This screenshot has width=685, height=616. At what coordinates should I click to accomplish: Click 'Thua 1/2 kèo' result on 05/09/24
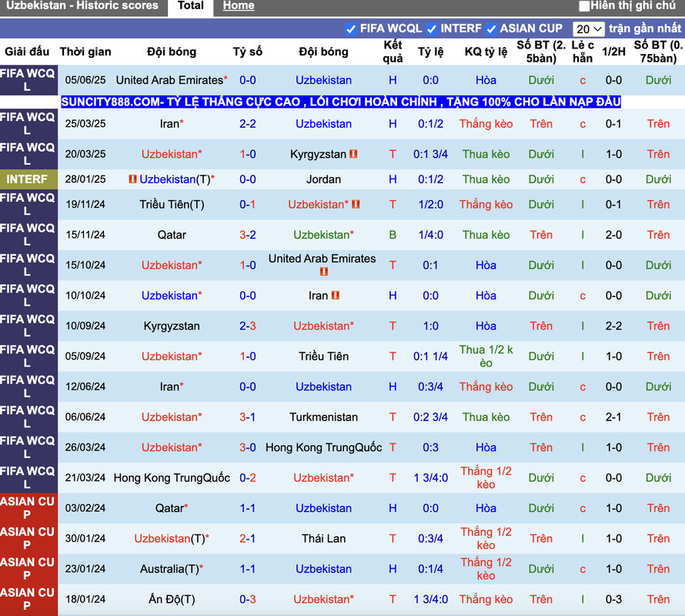(x=486, y=357)
